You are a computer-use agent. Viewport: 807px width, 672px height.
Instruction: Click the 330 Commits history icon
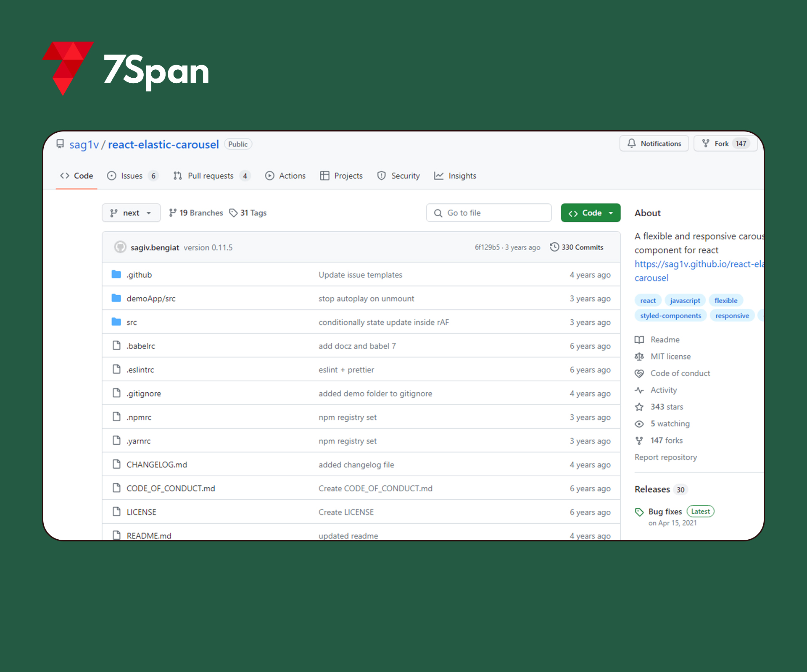[x=553, y=247]
